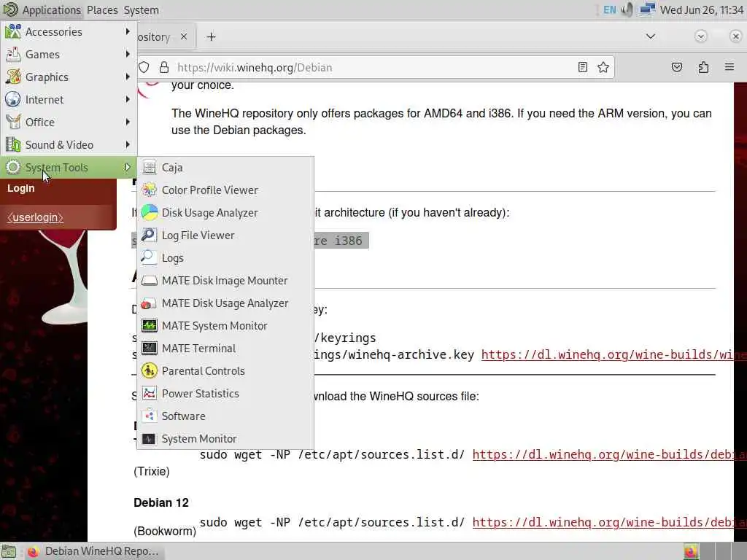Launch MATE System Monitor icon
Screen dimensions: 747x560
tap(149, 326)
